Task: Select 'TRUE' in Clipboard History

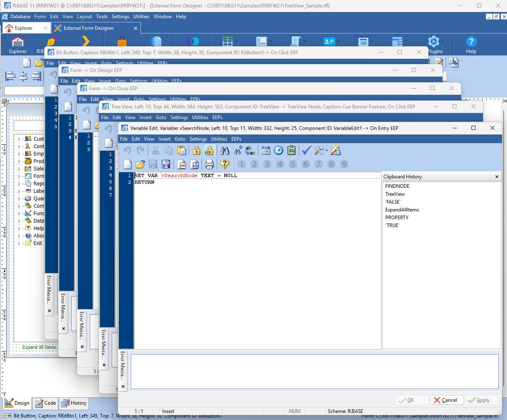Action: pyautogui.click(x=392, y=226)
